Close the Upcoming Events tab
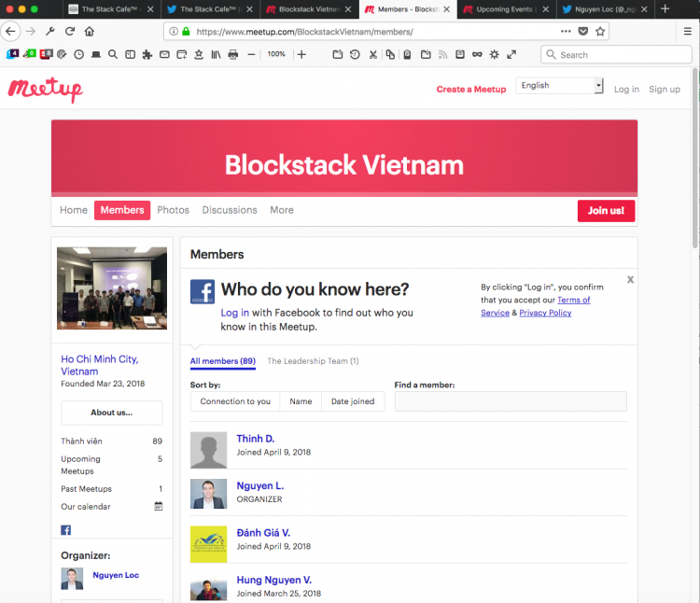Screen dimensions: 700x603 point(546,9)
